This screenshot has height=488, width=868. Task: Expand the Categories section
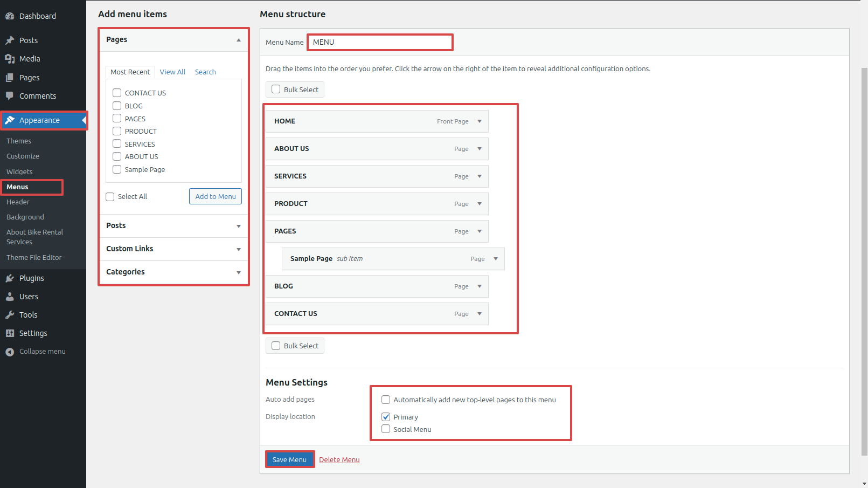point(238,272)
